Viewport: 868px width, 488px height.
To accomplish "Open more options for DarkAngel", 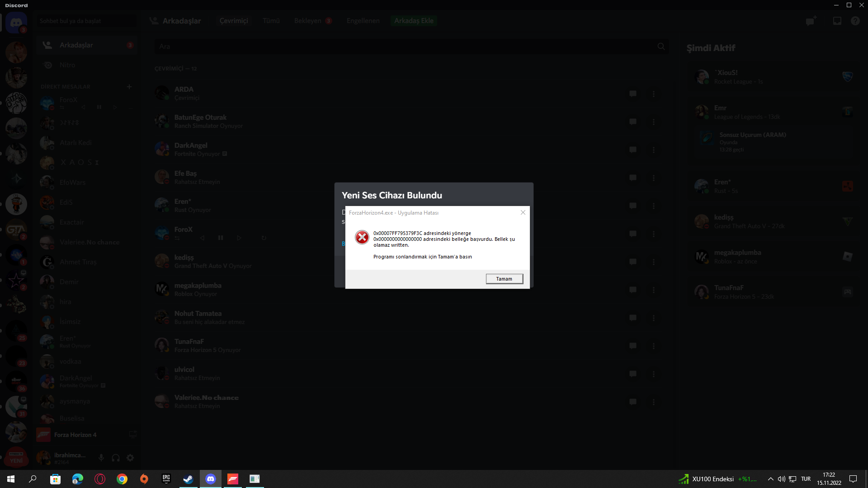I will tap(653, 150).
